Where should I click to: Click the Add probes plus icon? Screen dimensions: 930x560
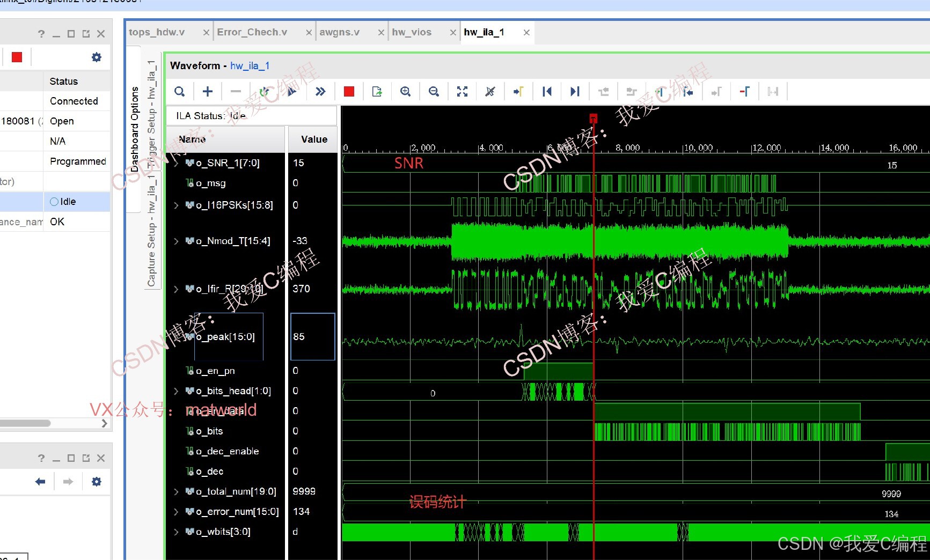tap(208, 92)
